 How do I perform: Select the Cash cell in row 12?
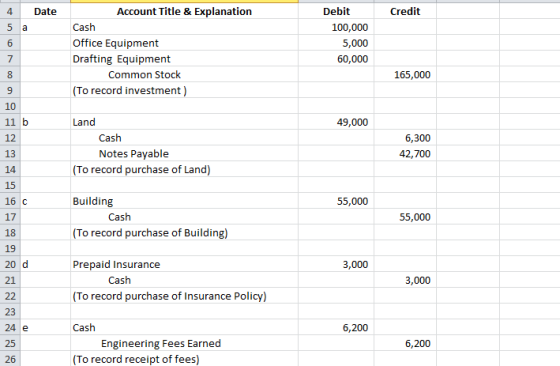[x=184, y=138]
